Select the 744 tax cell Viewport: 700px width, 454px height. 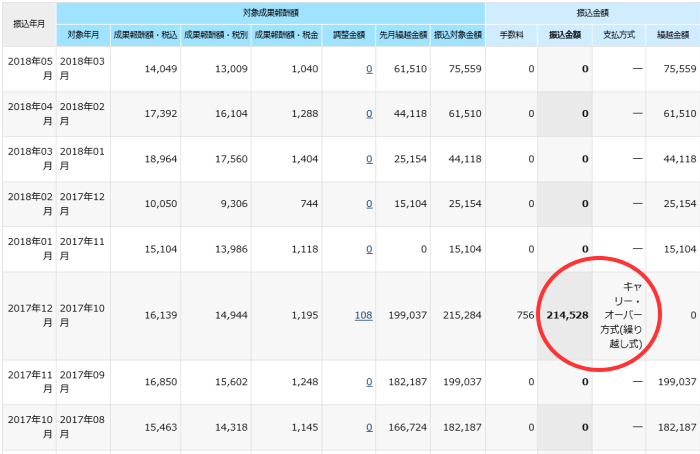coord(287,204)
